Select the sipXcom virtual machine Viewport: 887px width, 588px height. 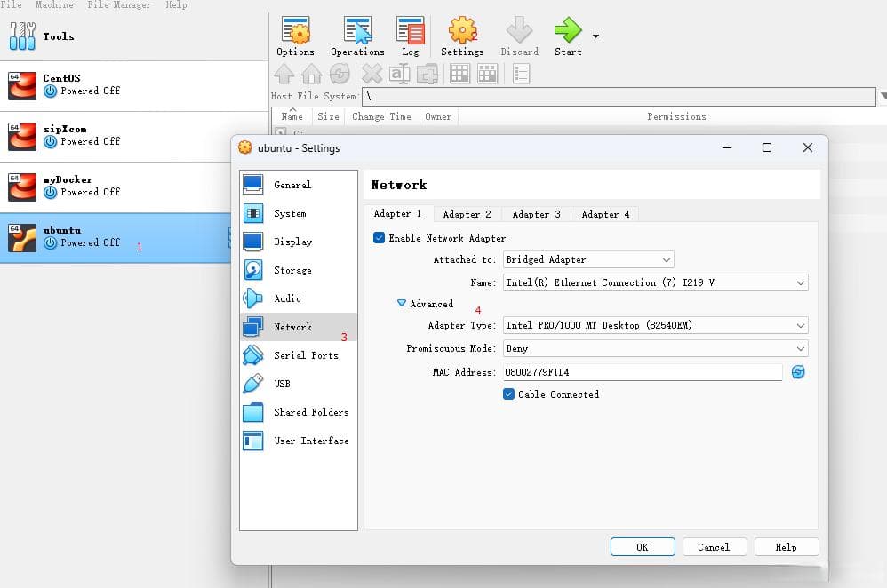click(134, 137)
